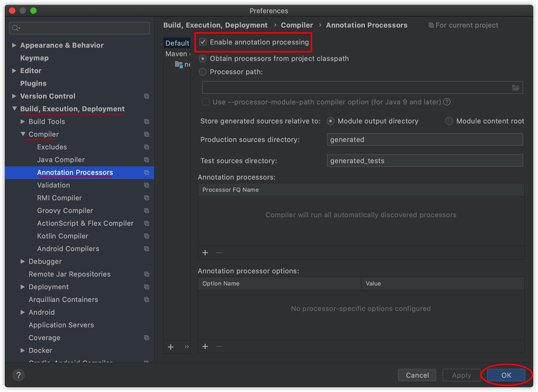Add a new profile with plus icon
Image resolution: width=538 pixels, height=392 pixels.
click(x=171, y=347)
